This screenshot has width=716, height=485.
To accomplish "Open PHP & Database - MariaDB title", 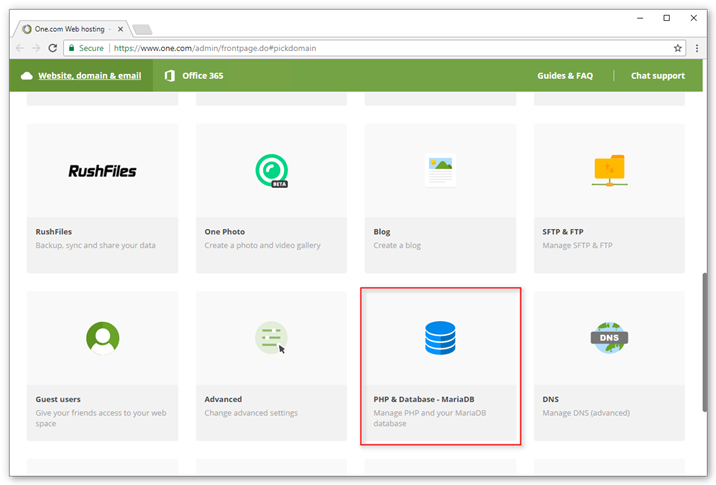I will coord(424,399).
